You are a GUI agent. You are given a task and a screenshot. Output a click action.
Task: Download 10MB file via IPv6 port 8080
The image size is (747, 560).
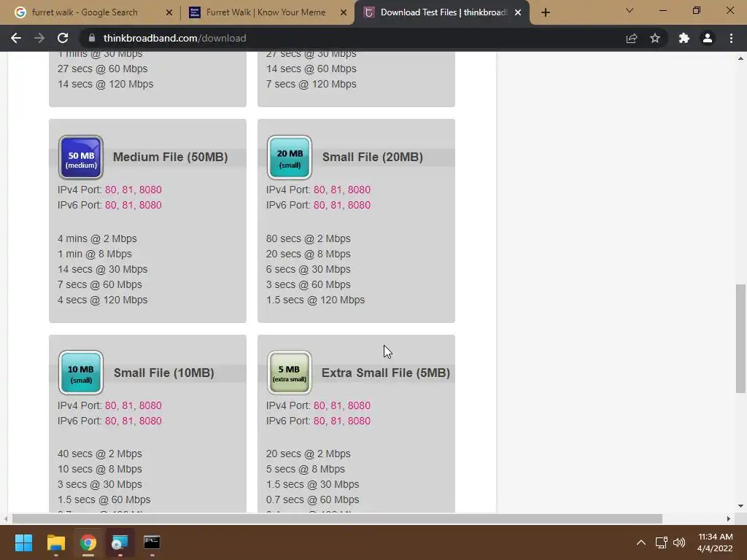tap(150, 421)
